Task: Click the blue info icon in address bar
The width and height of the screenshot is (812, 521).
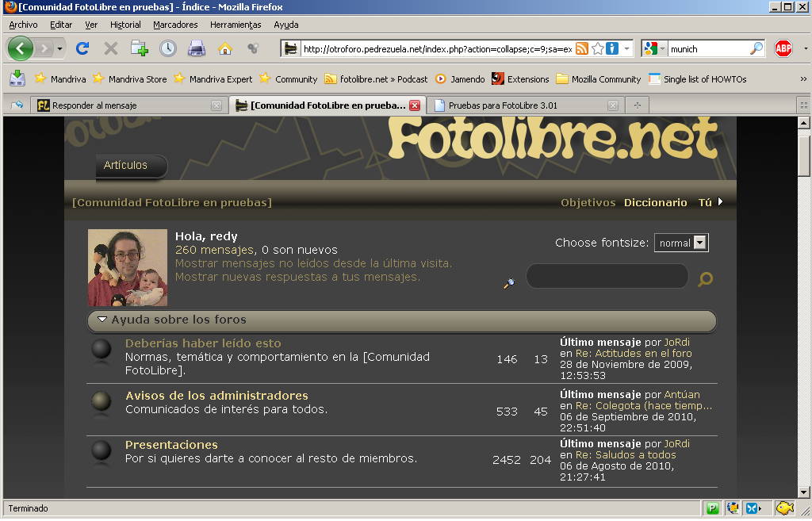Action: 612,48
